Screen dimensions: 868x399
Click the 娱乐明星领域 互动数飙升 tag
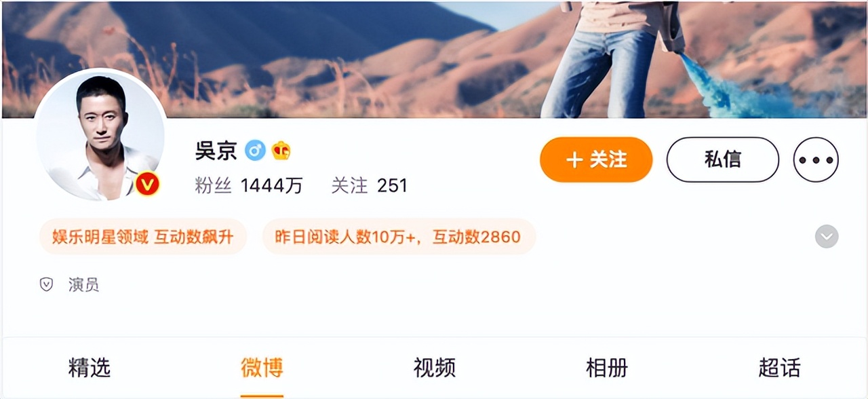point(143,237)
